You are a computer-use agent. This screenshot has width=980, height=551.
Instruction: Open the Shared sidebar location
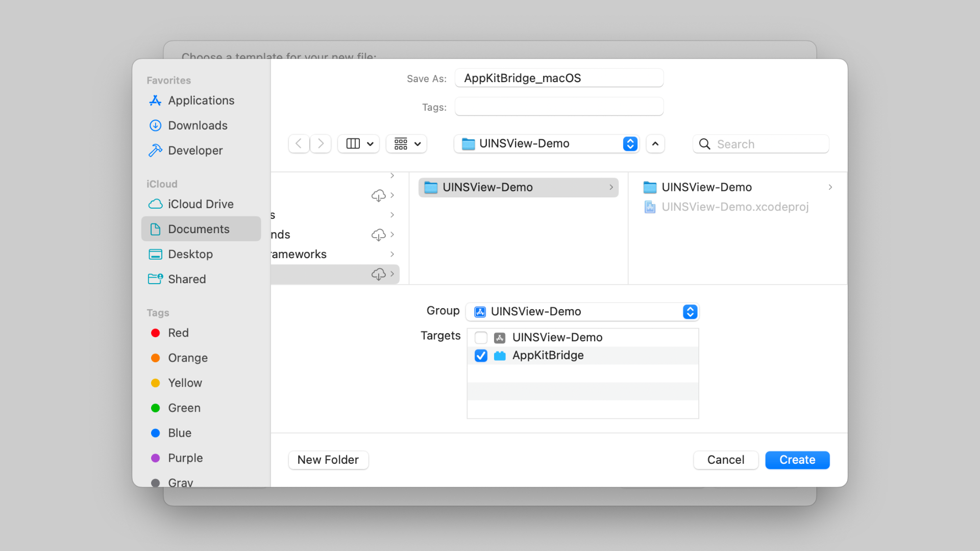(x=187, y=279)
